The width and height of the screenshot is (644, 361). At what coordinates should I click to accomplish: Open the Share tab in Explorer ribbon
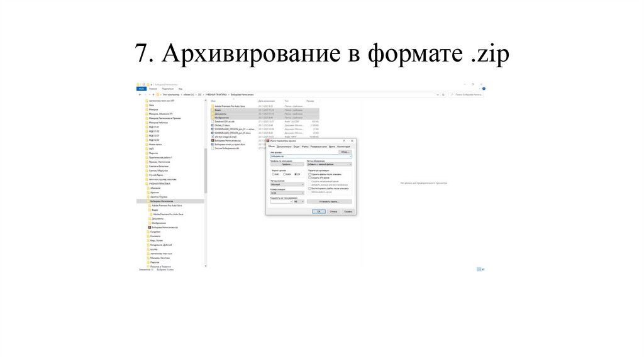167,89
